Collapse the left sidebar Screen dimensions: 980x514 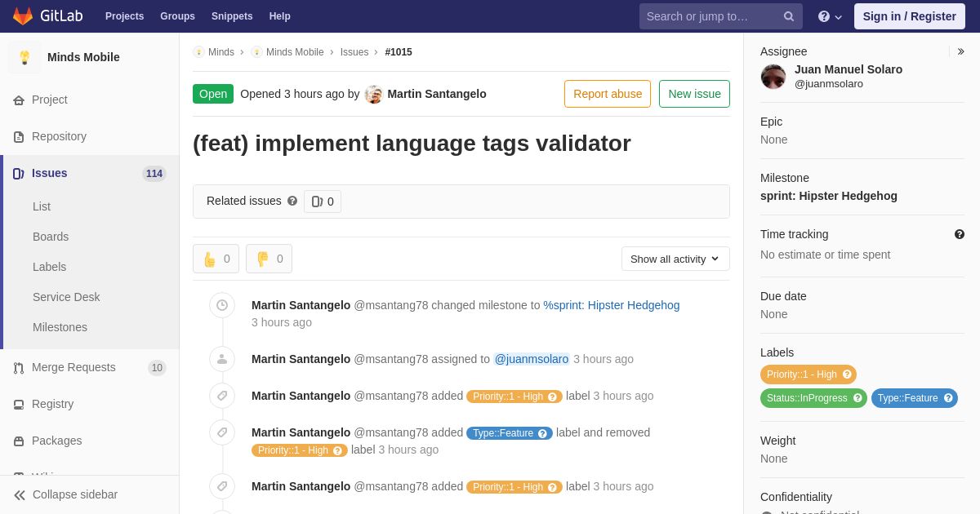click(90, 494)
